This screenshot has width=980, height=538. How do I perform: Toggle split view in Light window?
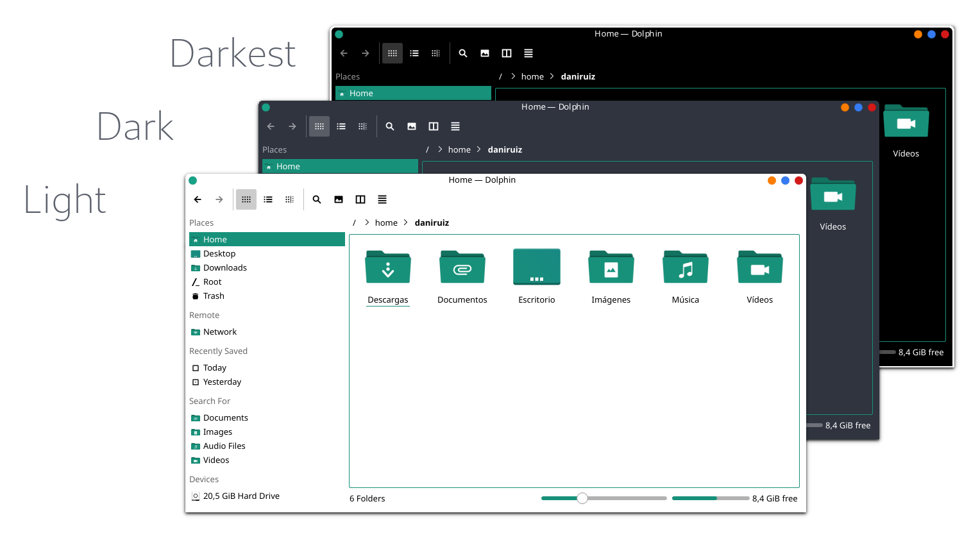tap(360, 199)
